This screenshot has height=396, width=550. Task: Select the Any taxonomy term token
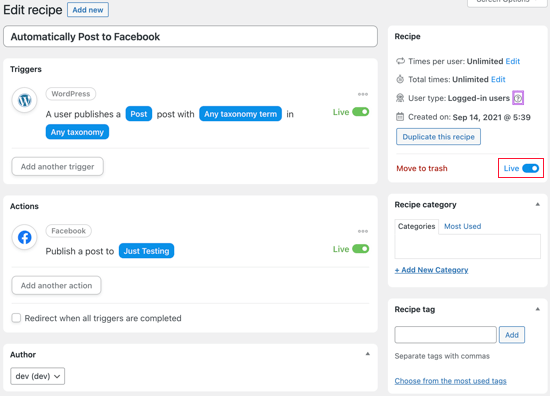tap(241, 114)
